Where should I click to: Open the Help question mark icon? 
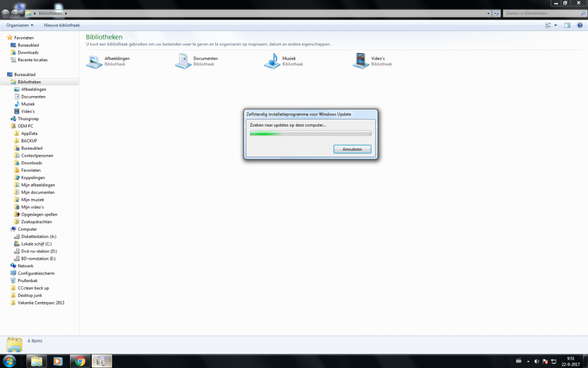580,25
